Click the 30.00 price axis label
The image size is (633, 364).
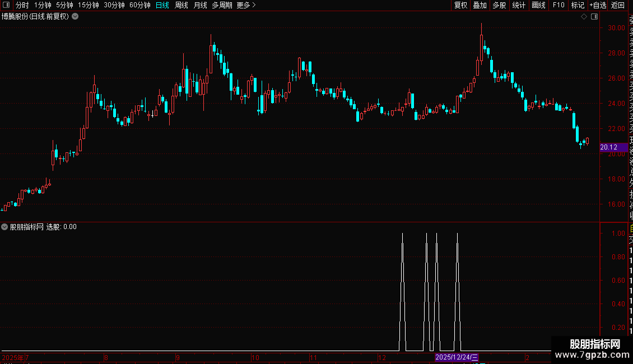pyautogui.click(x=616, y=28)
